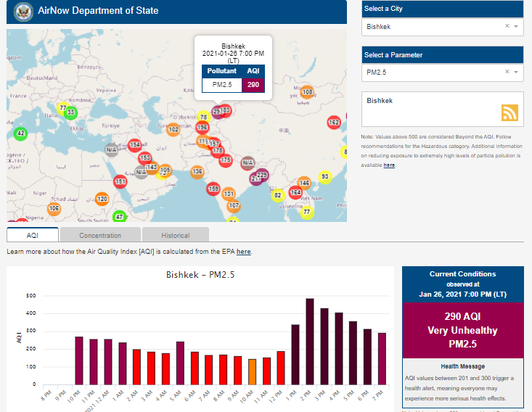Follow the EPA 'here' AQI calculation link
532x412 pixels.
tap(244, 252)
